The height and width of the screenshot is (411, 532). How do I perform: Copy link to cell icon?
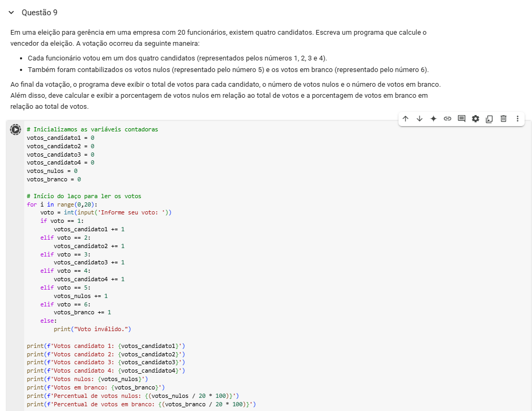point(447,119)
